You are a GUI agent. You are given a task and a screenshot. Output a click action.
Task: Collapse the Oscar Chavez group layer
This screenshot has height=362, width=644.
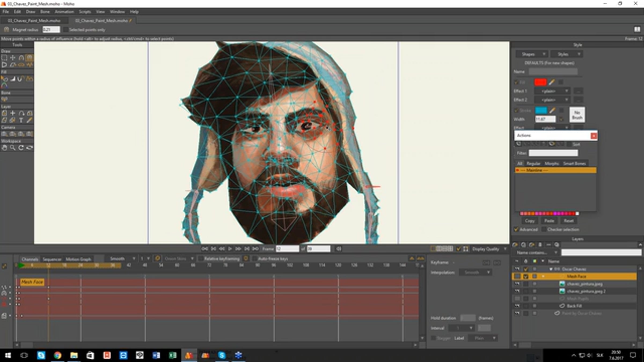[551, 269]
